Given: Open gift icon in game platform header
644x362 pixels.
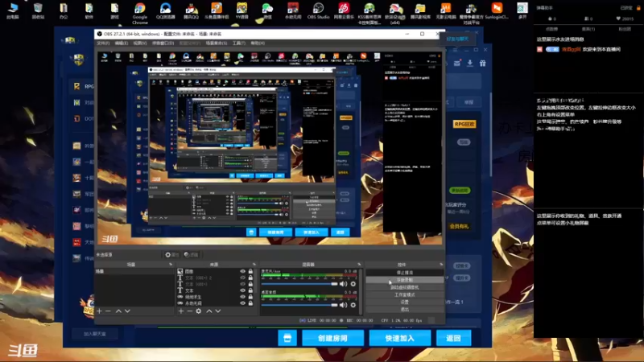Looking at the screenshot, I should (482, 64).
